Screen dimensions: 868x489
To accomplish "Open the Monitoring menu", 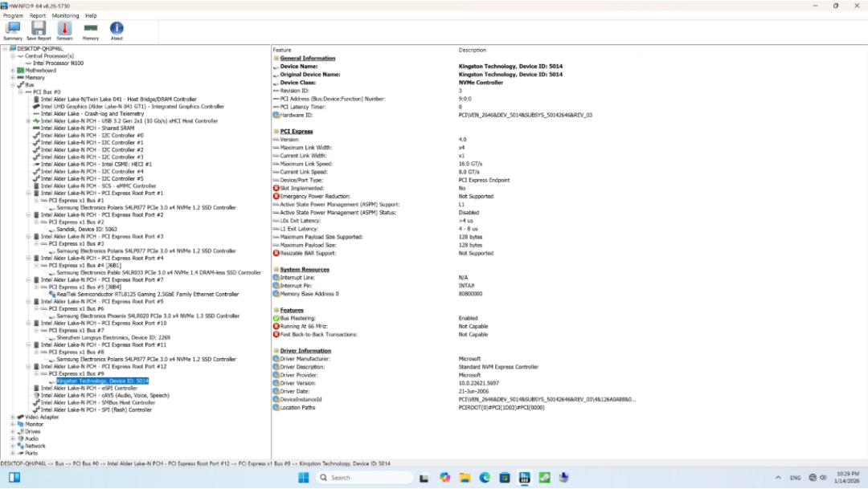I will pos(65,15).
